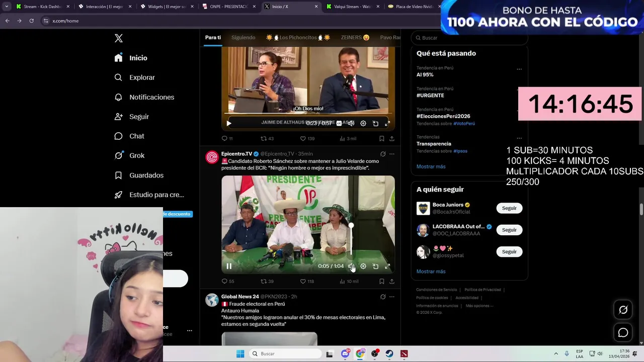
Task: Repost the post with 39 reposts
Action: [x=267, y=282]
